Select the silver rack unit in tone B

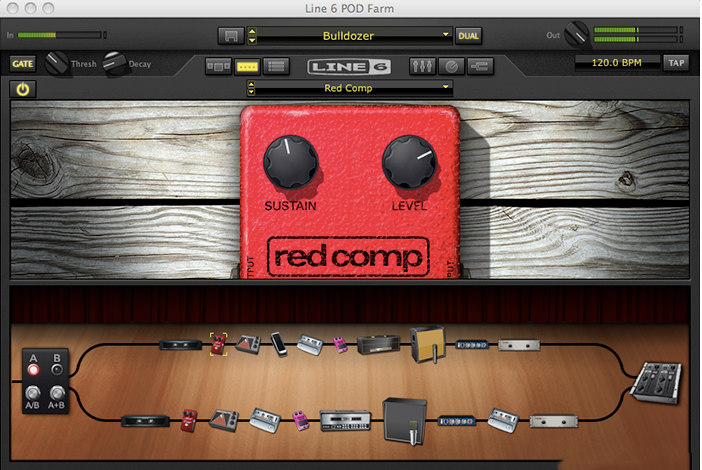[554, 421]
